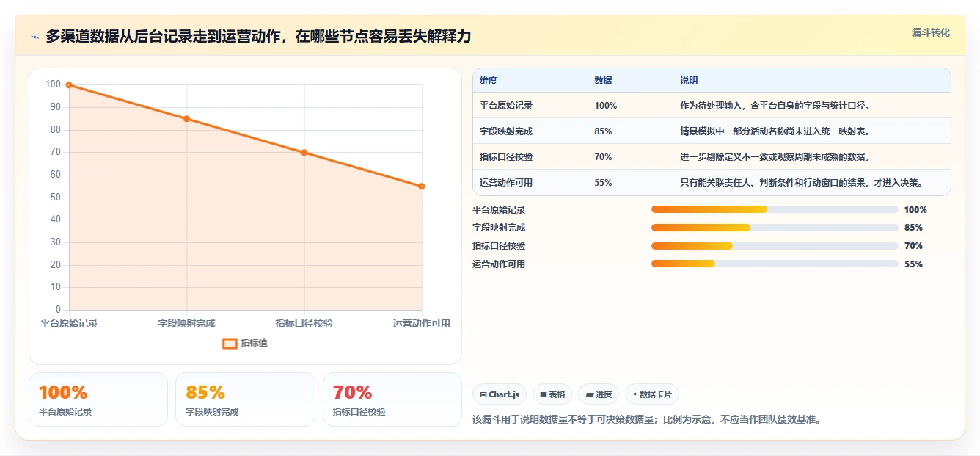The image size is (980, 456).
Task: Click the lightning icon before the title
Action: (34, 37)
